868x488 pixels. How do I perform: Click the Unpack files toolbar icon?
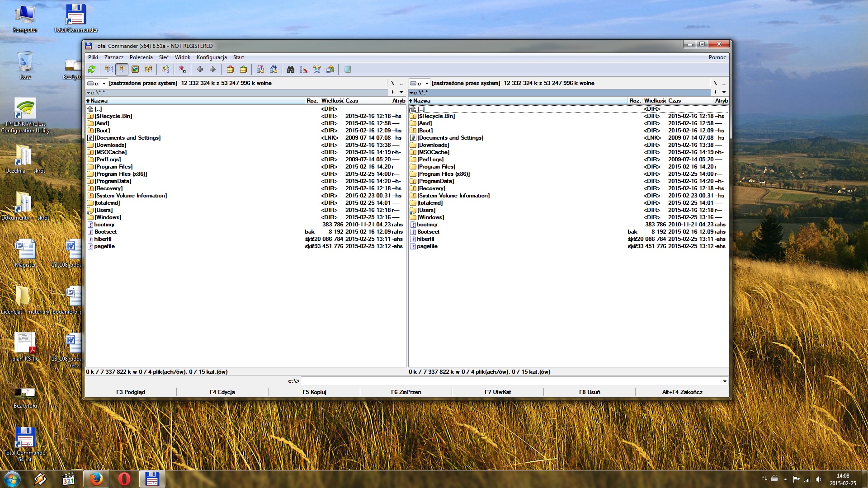coord(243,69)
